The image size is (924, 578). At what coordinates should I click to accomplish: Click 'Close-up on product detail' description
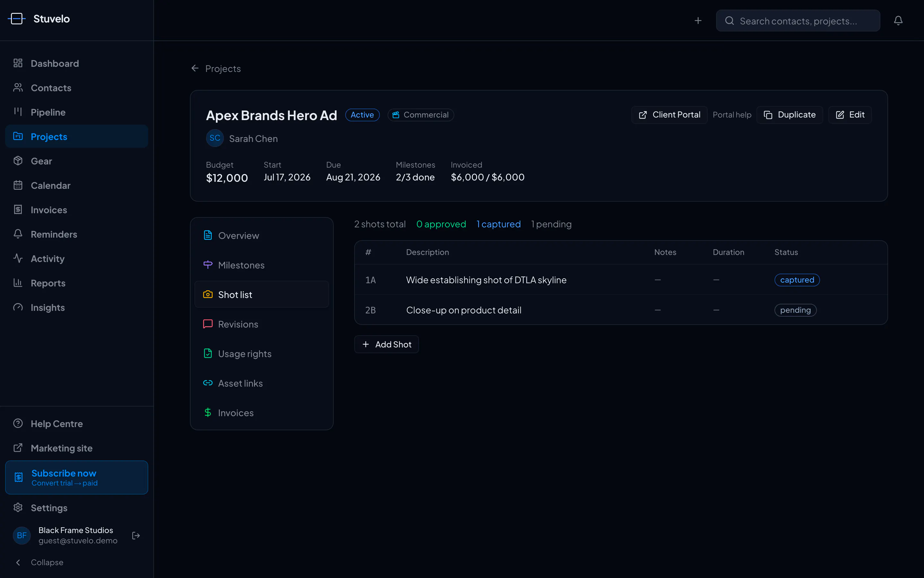(x=464, y=310)
